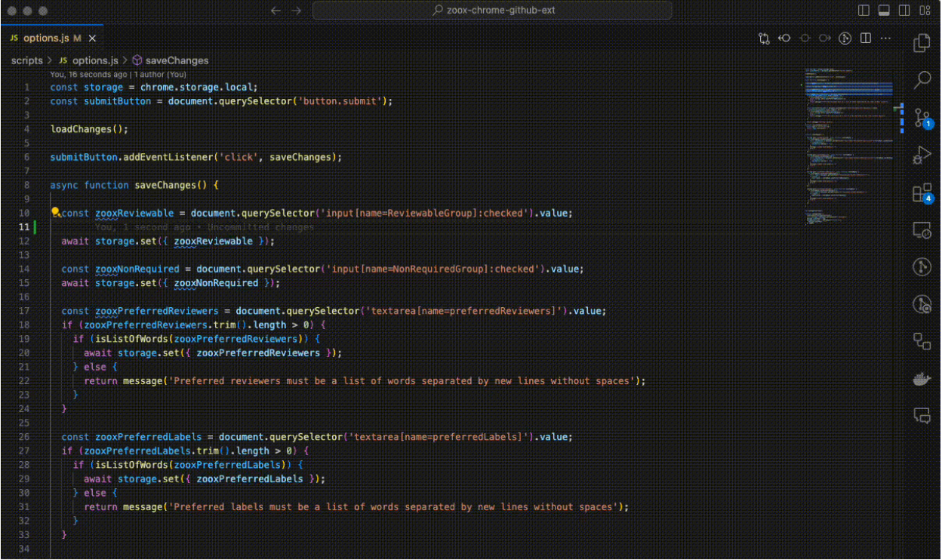Screen dimensions: 942x560
Task: Click the lightbulb code action on line 10
Action: coord(55,213)
